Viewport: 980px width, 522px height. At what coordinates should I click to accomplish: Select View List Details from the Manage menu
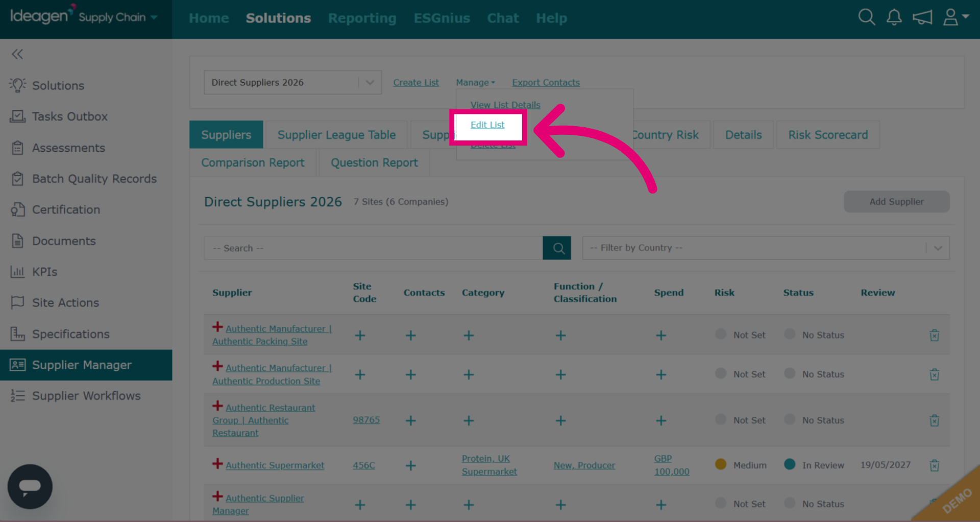(x=505, y=105)
